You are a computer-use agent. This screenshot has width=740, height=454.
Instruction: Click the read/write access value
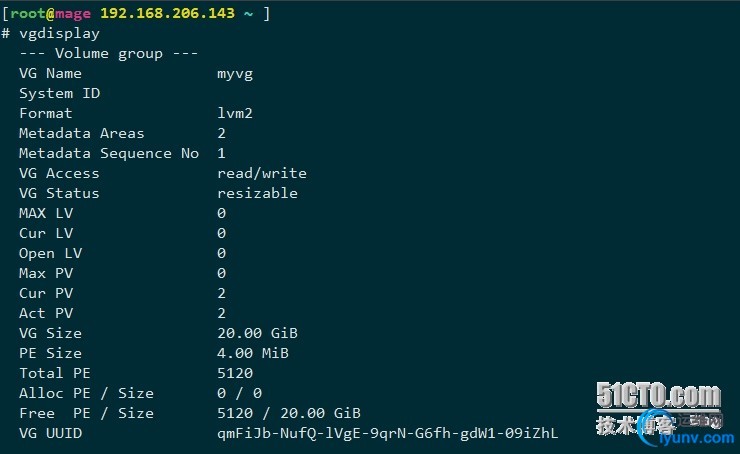click(262, 173)
